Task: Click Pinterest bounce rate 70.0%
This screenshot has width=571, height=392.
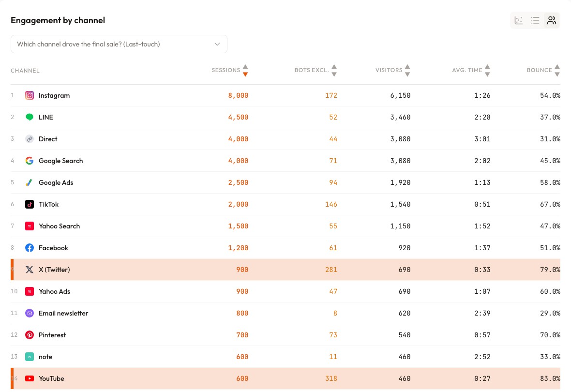Action: (550, 335)
